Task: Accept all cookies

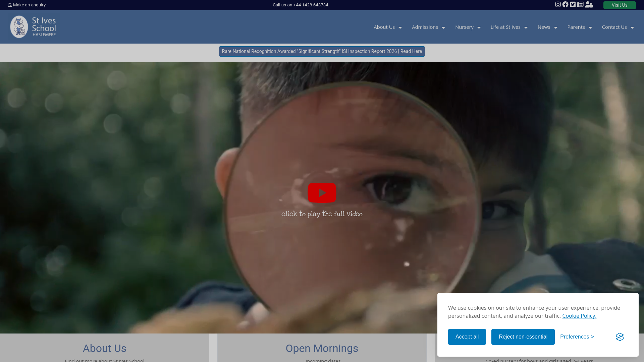Action: tap(467, 337)
